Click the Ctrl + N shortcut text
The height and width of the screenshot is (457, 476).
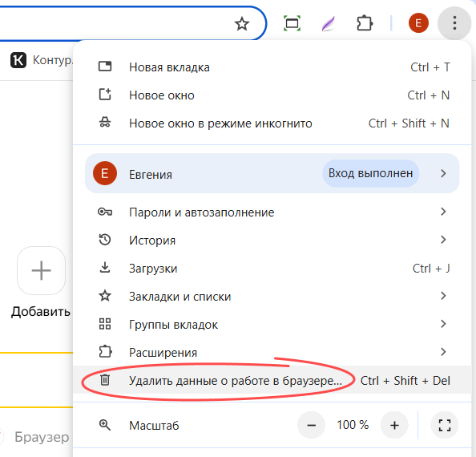click(x=429, y=95)
